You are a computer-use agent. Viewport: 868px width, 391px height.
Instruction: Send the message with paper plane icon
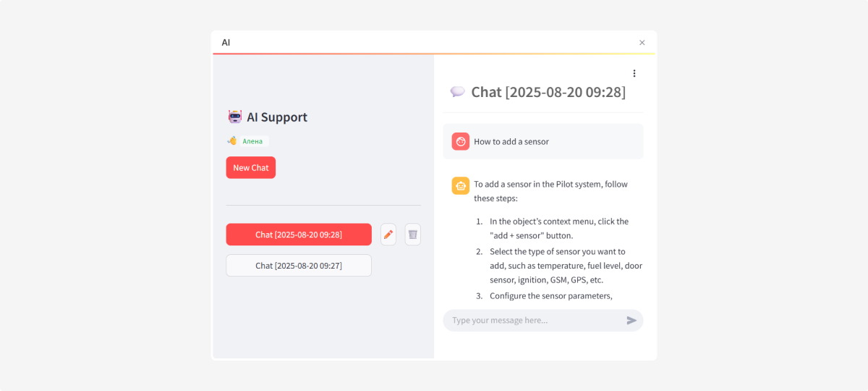coord(631,320)
